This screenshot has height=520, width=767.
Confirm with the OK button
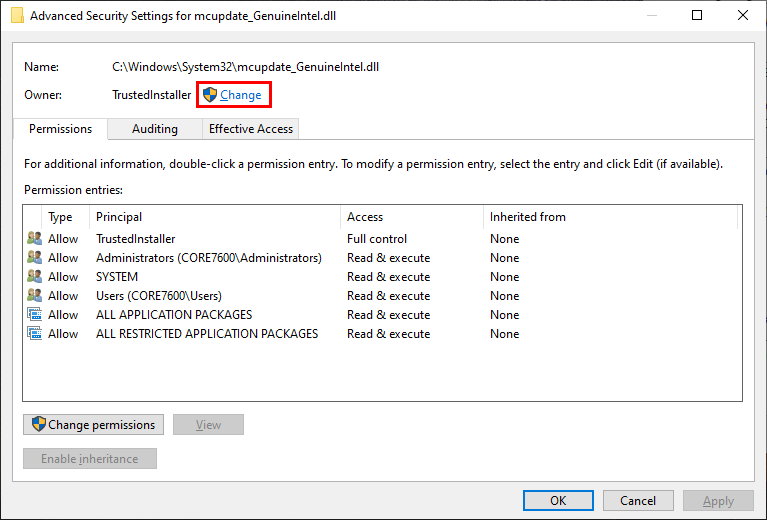558,500
